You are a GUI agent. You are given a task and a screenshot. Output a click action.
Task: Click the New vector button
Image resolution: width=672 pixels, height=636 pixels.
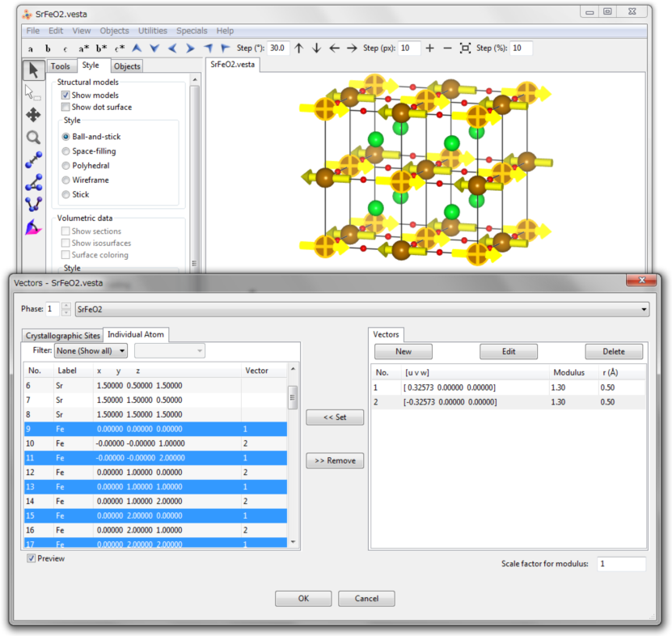tap(404, 352)
